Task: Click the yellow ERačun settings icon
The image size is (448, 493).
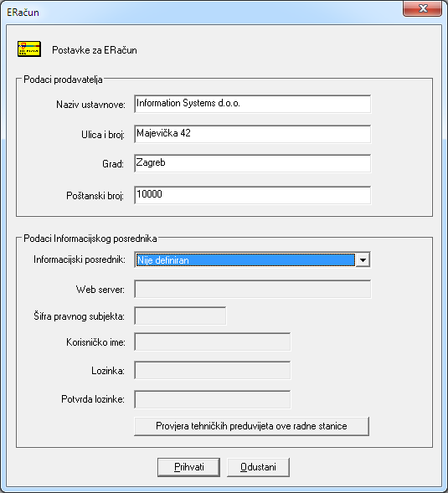Action: (29, 49)
